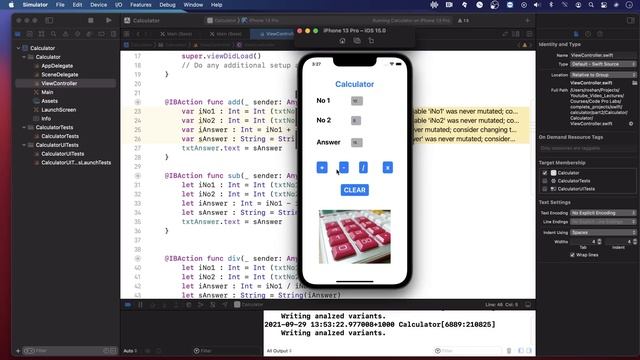Toggle Calculator target membership checkbox
The height and width of the screenshot is (360, 640).
coord(545,173)
